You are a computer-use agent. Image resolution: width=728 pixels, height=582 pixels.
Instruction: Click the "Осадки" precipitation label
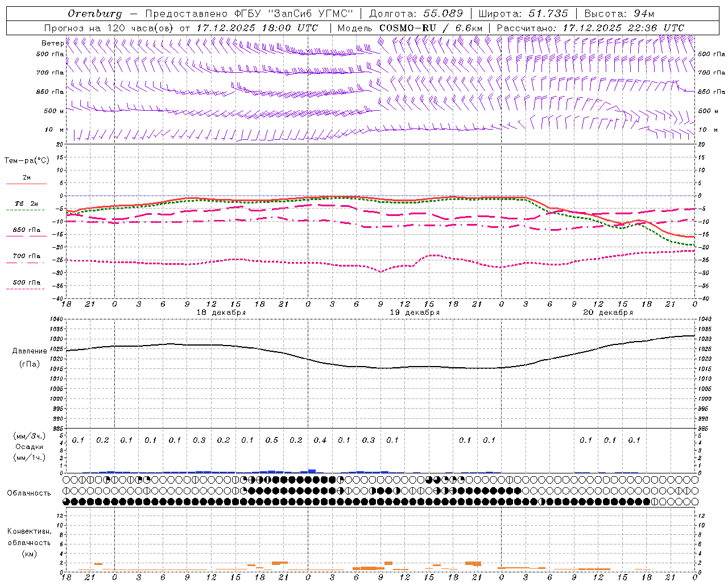click(x=30, y=447)
